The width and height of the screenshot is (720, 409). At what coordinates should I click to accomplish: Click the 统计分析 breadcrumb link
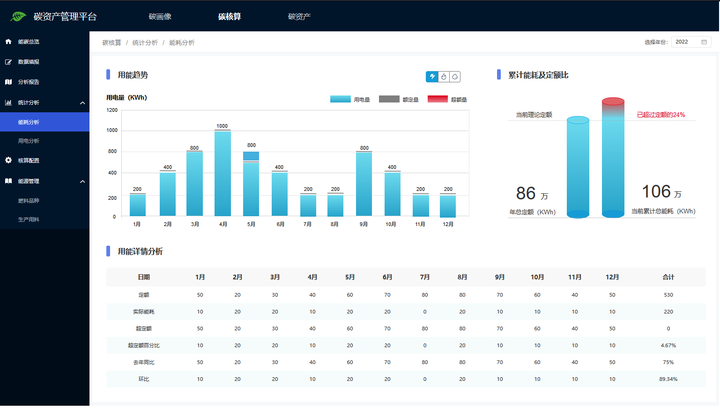[145, 43]
